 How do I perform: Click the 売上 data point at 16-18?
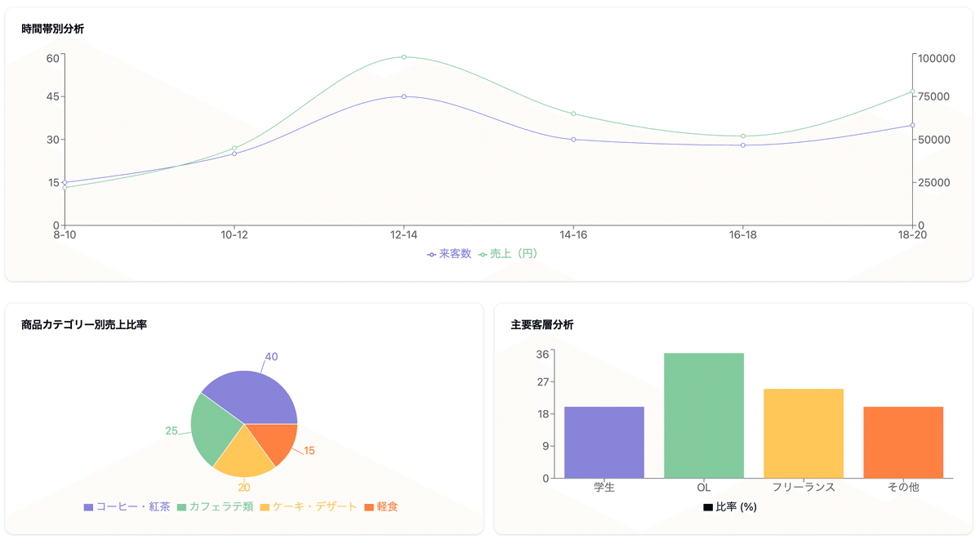coord(743,136)
